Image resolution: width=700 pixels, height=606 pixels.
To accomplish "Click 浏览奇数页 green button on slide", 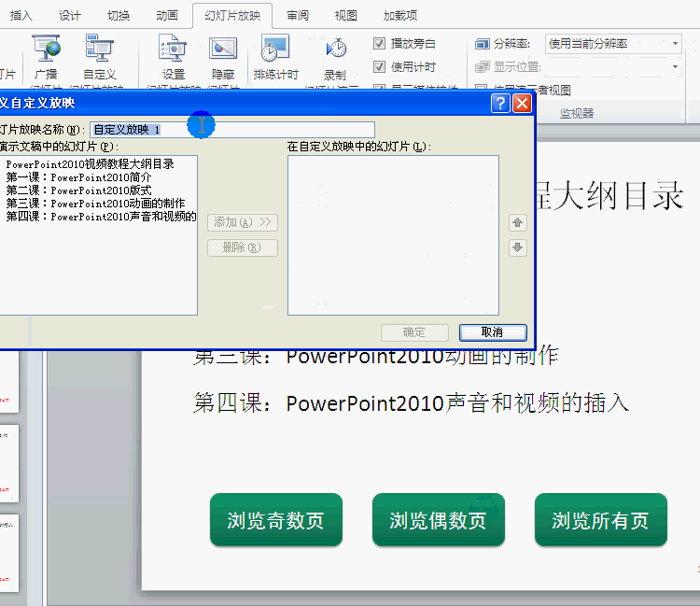I will coord(276,520).
